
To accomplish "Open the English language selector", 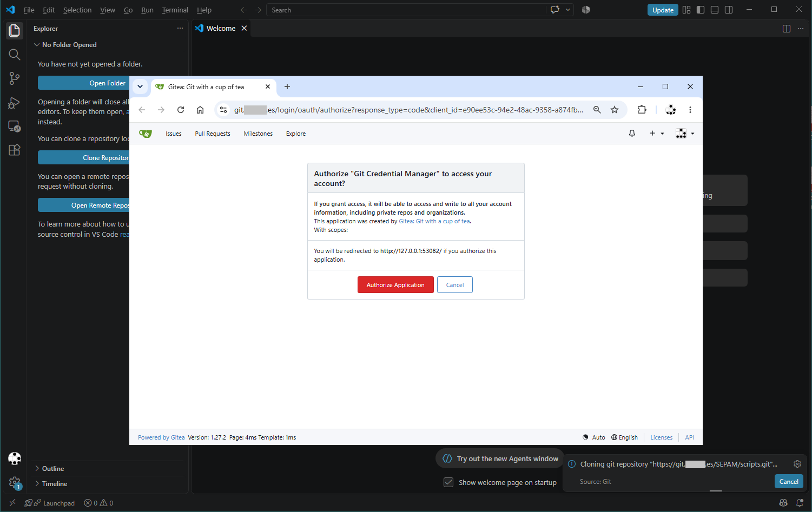I will click(x=624, y=437).
